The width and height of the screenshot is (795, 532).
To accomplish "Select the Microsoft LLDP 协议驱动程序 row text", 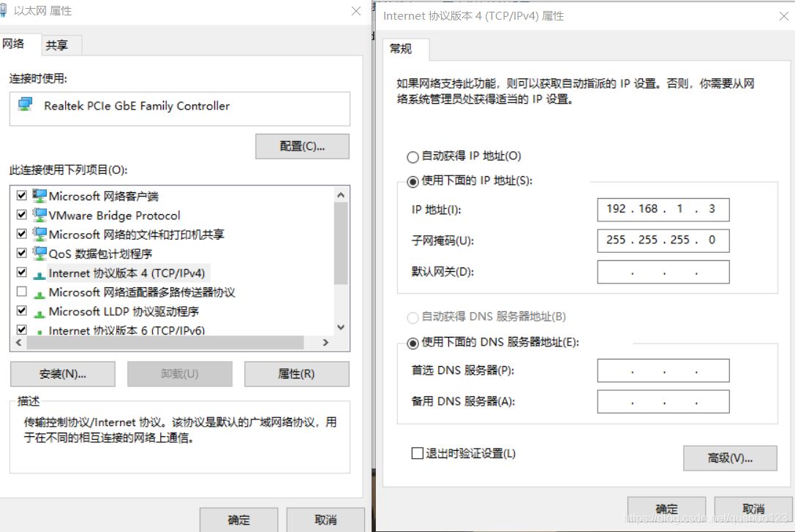I will [124, 311].
